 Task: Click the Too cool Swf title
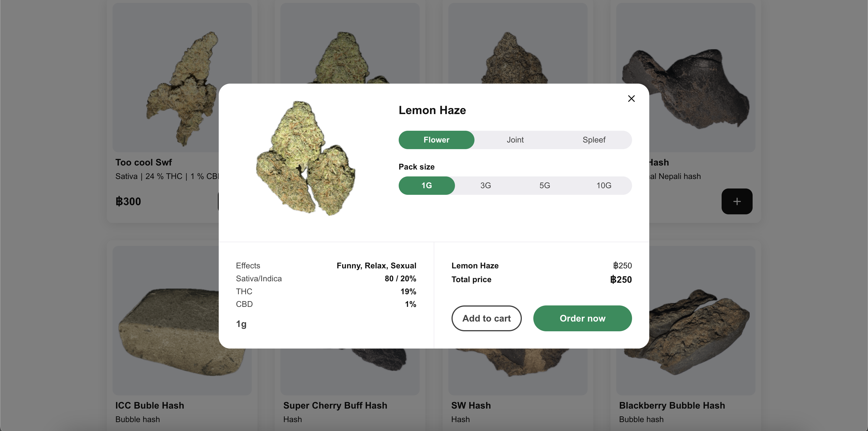pos(144,162)
